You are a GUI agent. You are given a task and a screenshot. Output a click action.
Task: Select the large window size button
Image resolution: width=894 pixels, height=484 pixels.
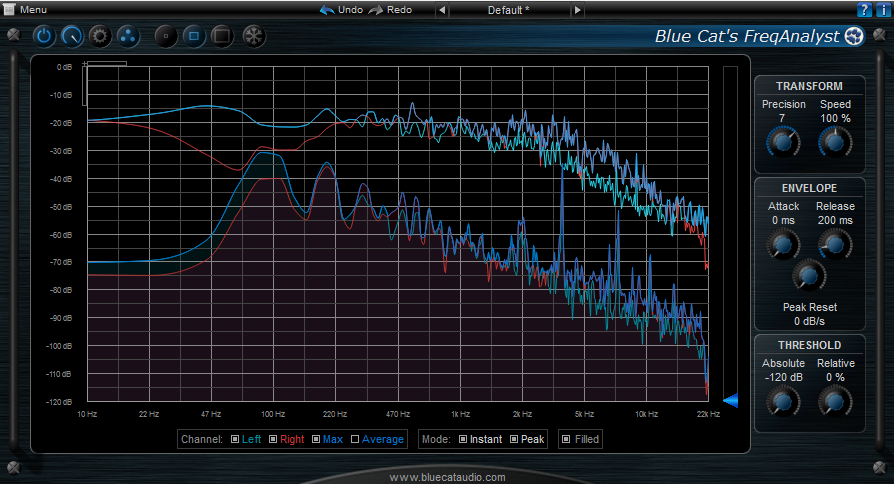click(222, 36)
